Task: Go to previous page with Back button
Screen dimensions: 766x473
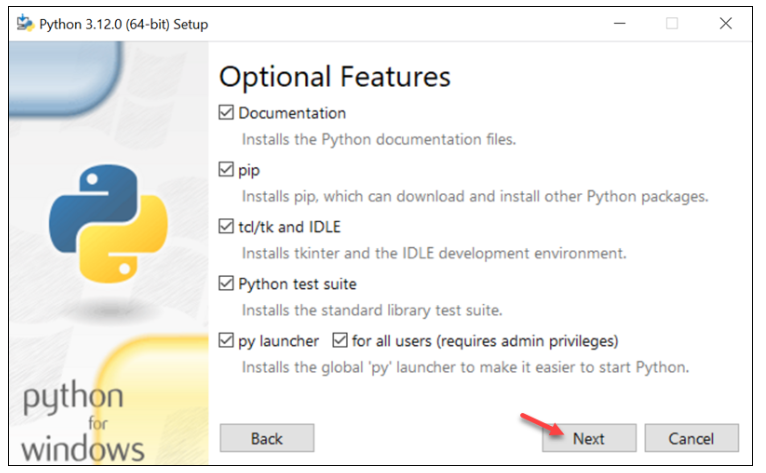Action: click(x=267, y=438)
